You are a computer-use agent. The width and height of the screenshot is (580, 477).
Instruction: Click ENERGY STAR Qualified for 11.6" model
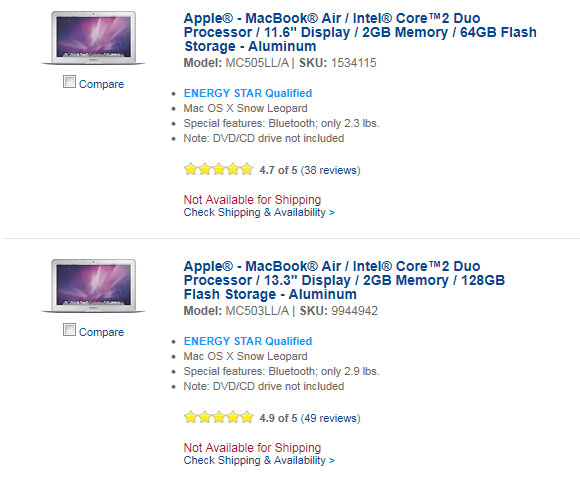click(248, 93)
